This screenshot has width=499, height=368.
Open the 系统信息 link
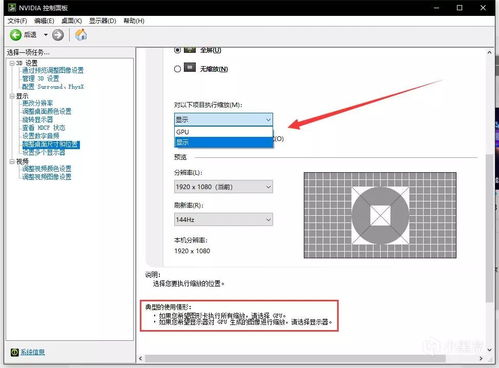[33, 352]
